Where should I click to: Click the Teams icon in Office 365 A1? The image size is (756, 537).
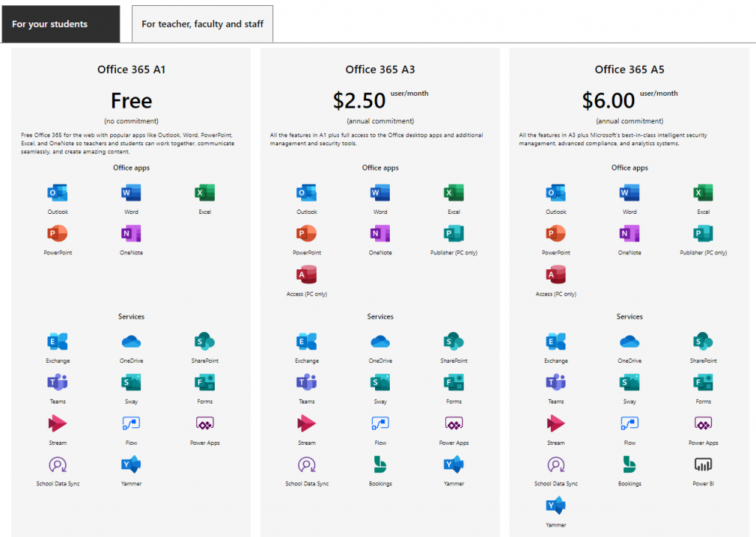pyautogui.click(x=58, y=382)
